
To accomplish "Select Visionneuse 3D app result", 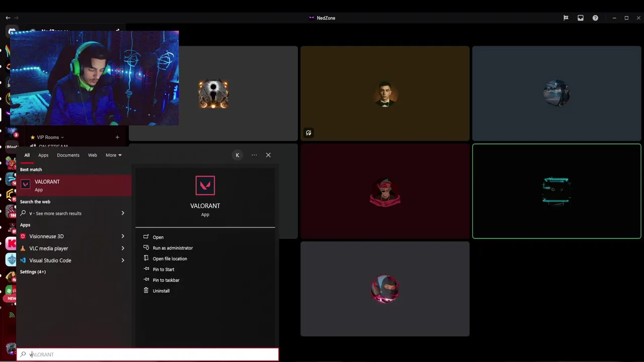I will pyautogui.click(x=64, y=236).
